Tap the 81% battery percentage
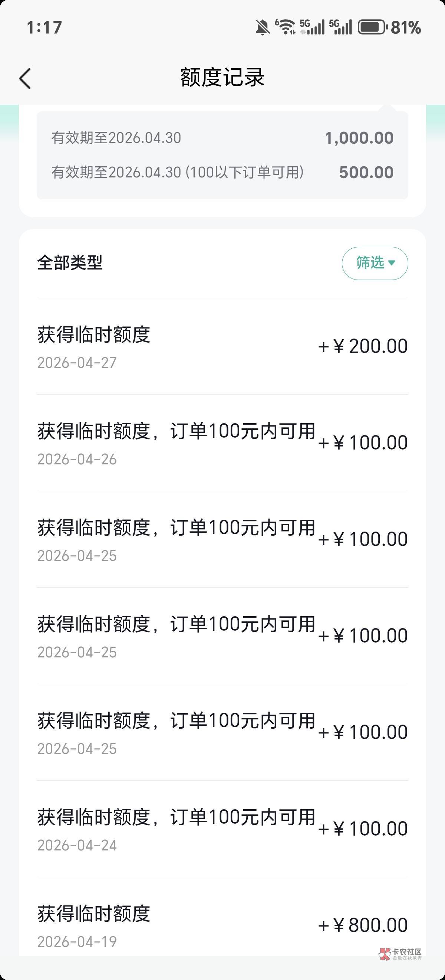 click(406, 27)
